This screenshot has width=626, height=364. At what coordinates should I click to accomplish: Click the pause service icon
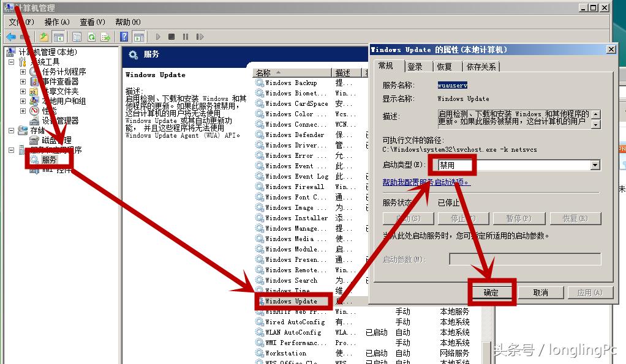click(x=185, y=37)
